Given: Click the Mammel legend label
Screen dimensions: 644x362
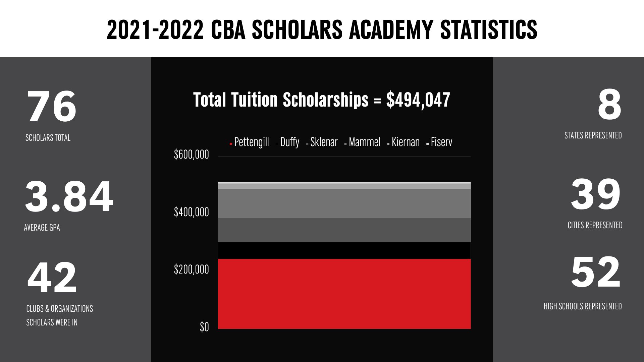Looking at the screenshot, I should pyautogui.click(x=365, y=142).
